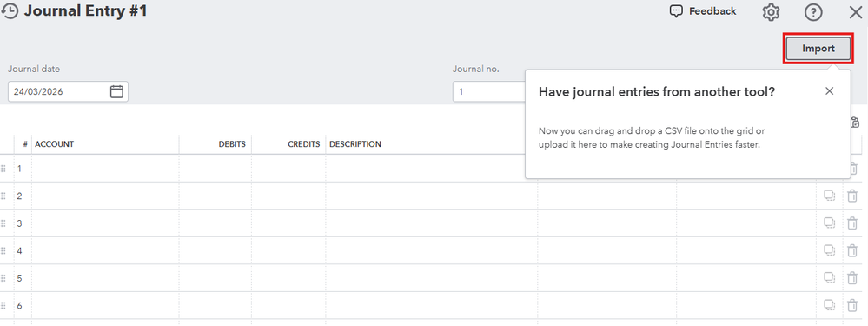
Task: Click the Journal date field showing 24/03/2026
Action: point(68,92)
